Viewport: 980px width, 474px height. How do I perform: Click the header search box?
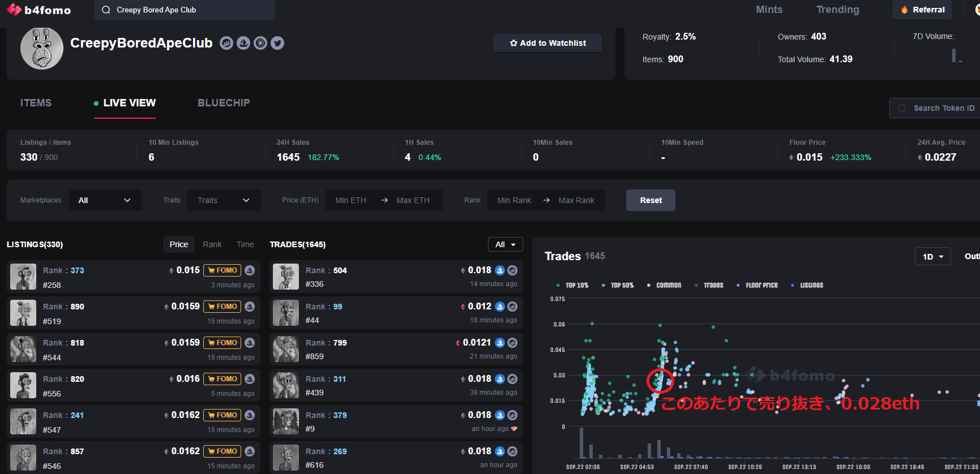click(185, 10)
